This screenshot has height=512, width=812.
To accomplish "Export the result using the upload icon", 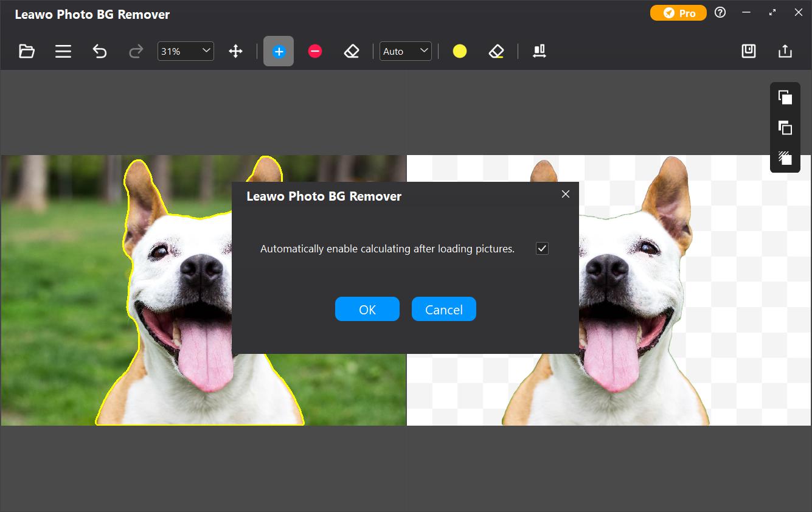I will (x=785, y=52).
